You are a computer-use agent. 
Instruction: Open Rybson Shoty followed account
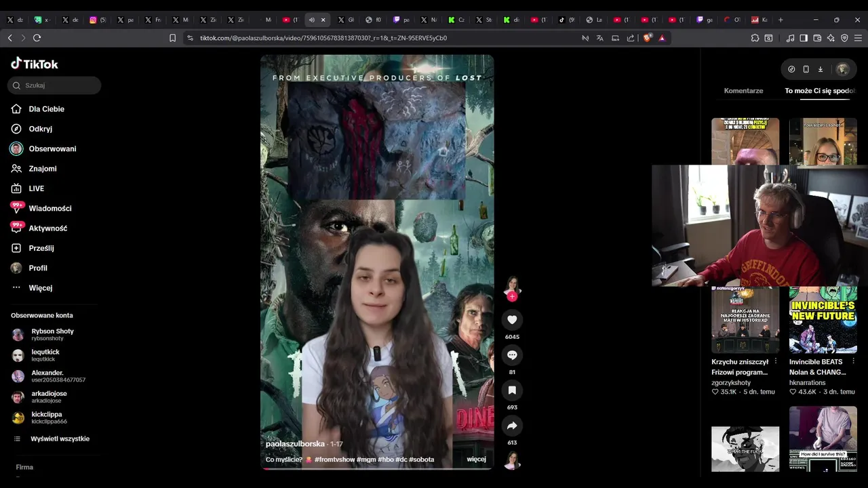pos(52,334)
